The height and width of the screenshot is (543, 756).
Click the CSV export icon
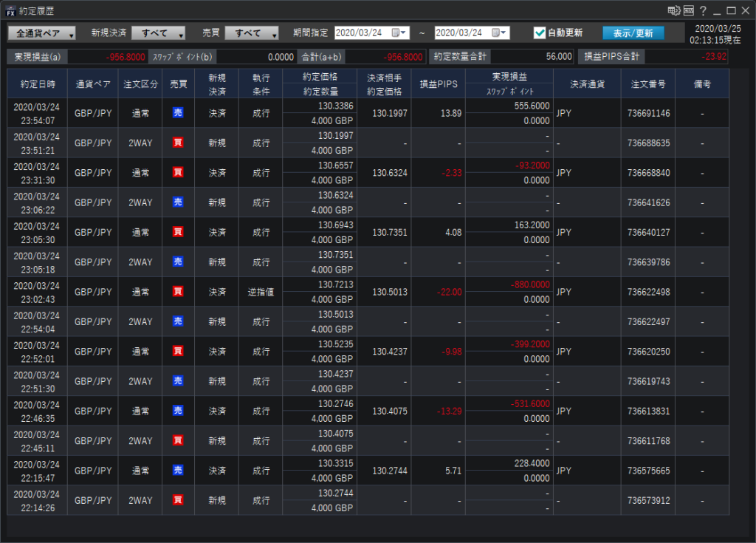click(688, 10)
